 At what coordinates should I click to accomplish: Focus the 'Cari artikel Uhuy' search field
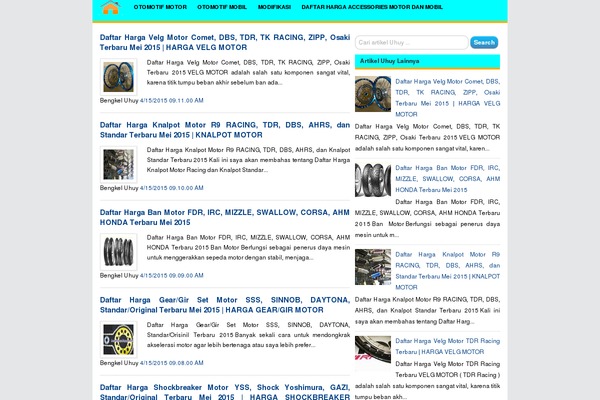[411, 42]
